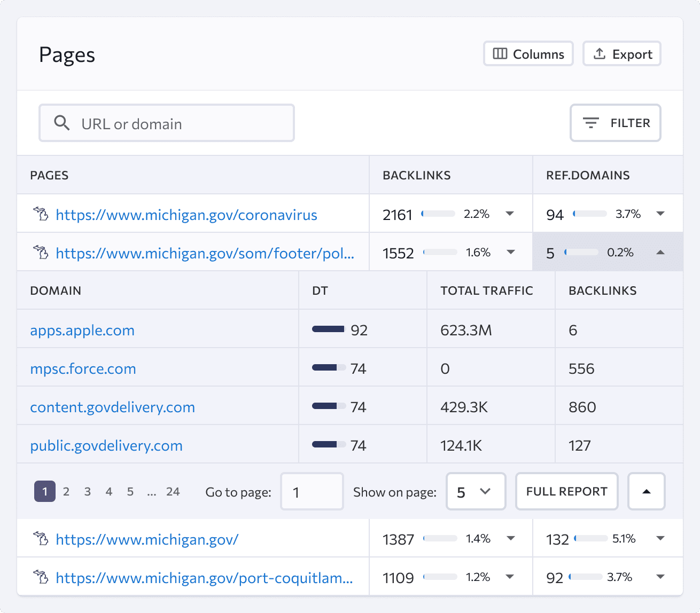Click total traffic value 124.1K

(461, 445)
